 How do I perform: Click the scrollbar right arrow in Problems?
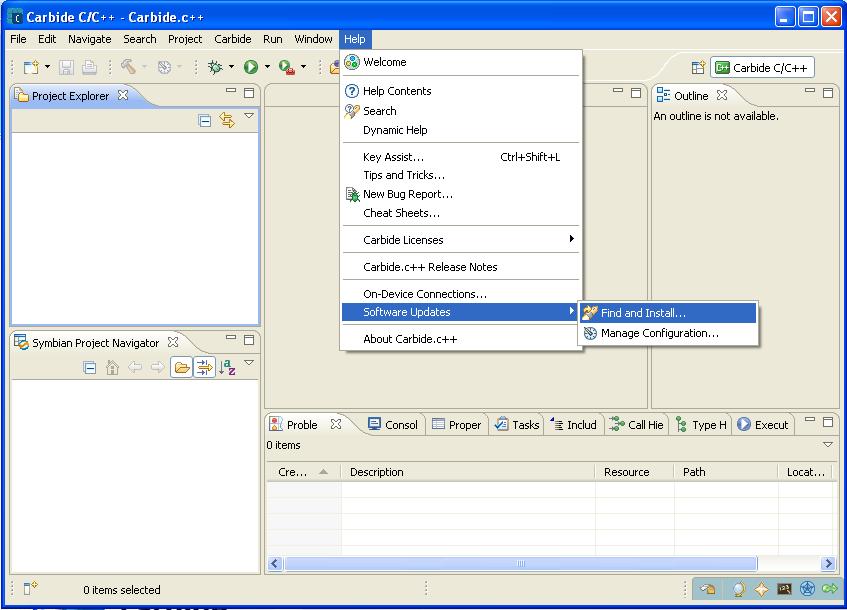coord(828,564)
